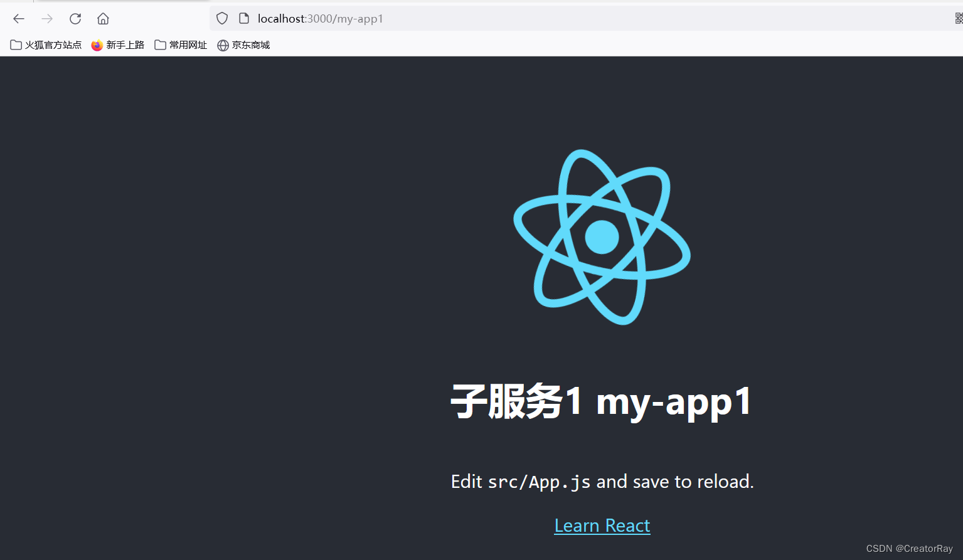
Task: Click the folder icon beside 火狐官方站点
Action: [16, 45]
